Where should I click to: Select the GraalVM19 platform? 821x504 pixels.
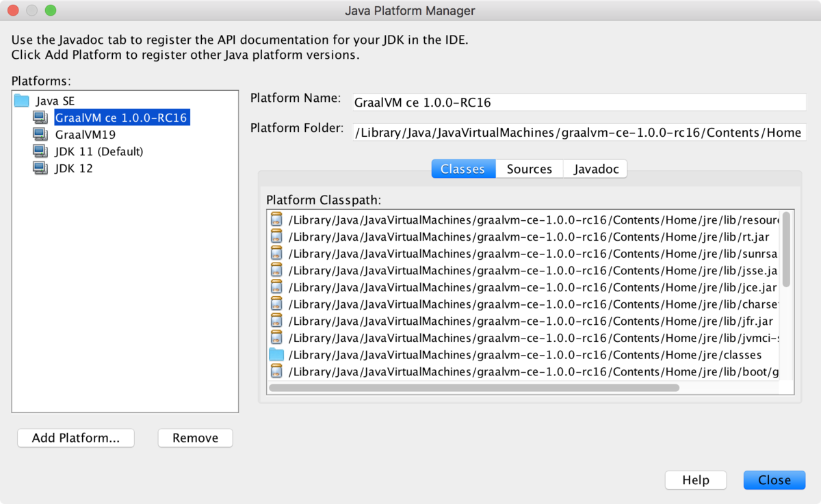click(86, 135)
